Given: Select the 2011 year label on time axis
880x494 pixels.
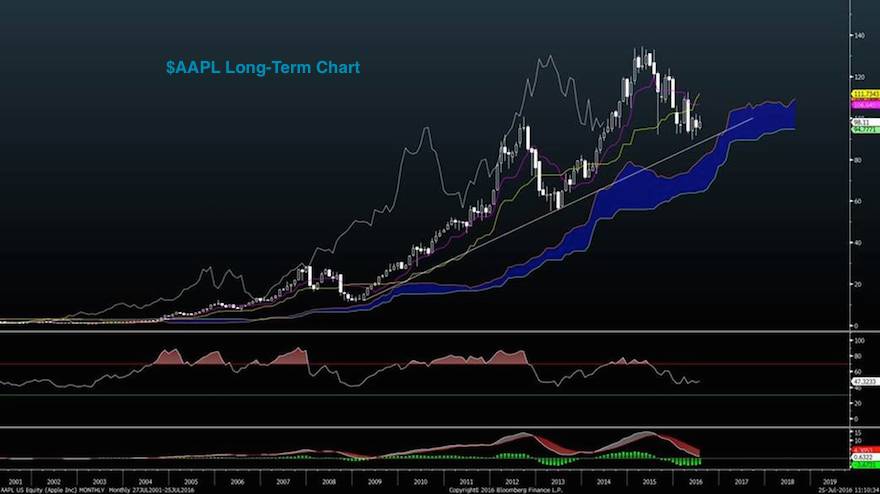Looking at the screenshot, I should click(466, 482).
